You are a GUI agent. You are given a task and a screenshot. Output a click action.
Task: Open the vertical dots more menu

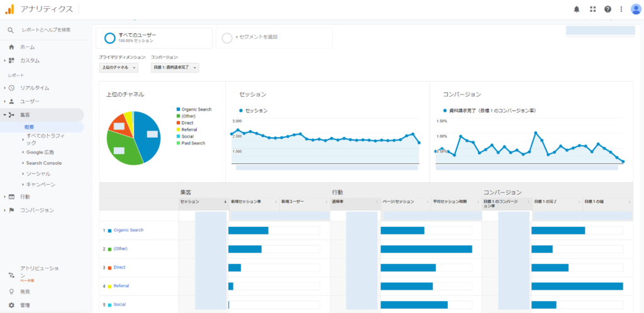(x=621, y=9)
